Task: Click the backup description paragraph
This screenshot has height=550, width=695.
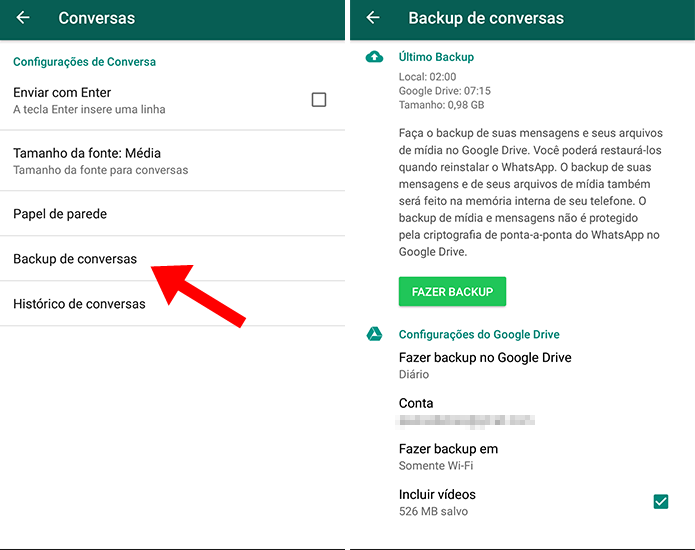Action: click(531, 192)
